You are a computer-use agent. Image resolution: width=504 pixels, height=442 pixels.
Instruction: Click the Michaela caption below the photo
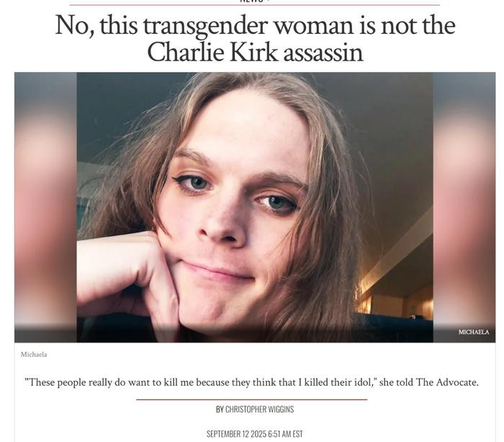point(34,354)
